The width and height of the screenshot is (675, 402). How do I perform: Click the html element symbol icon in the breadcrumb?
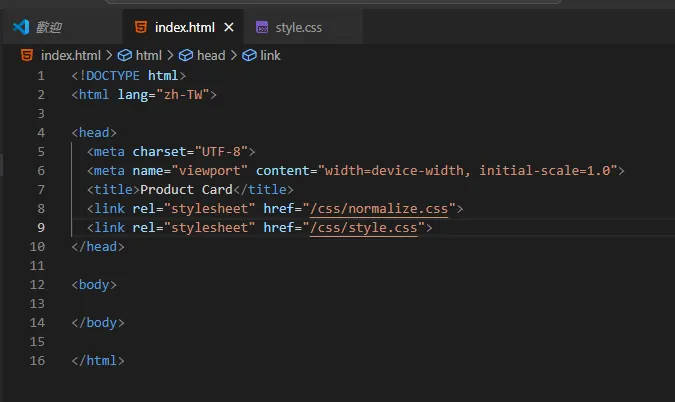125,56
